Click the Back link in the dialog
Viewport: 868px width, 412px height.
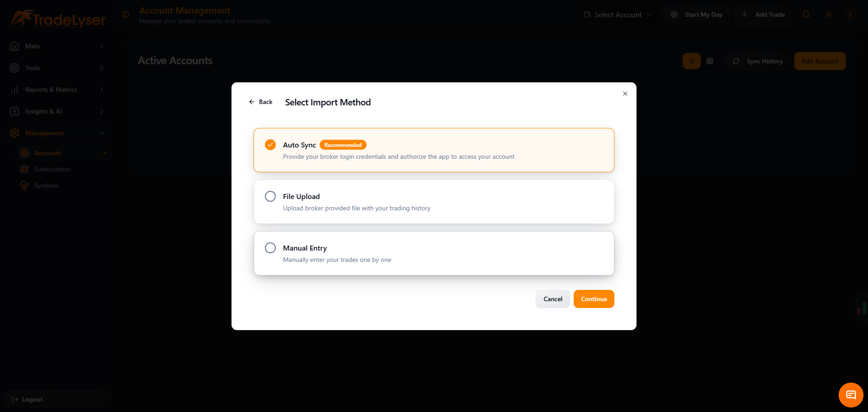pyautogui.click(x=261, y=101)
